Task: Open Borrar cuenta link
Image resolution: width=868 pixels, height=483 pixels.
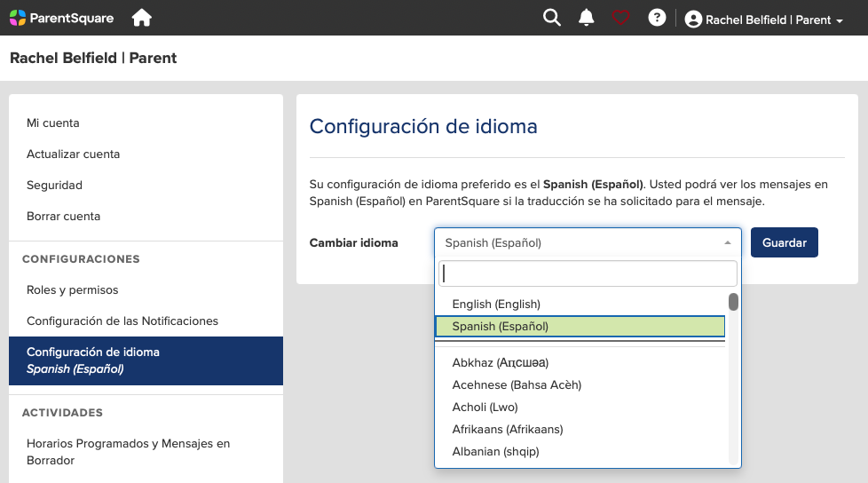Action: coord(64,216)
